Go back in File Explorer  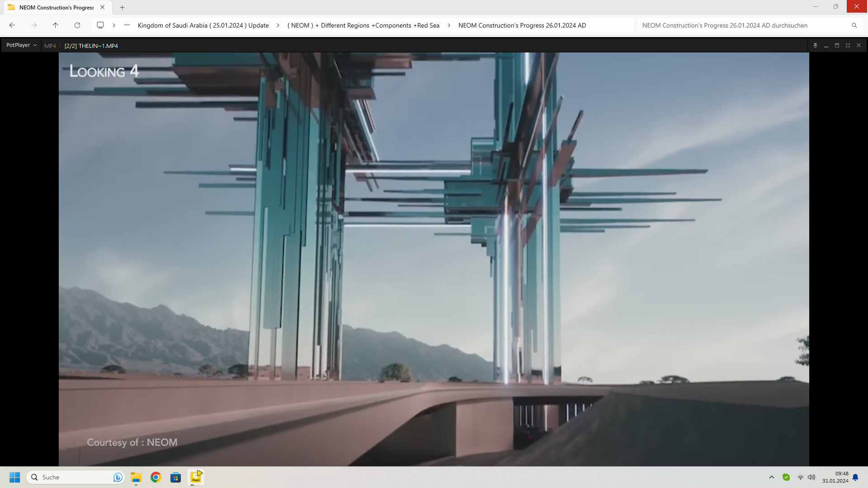click(12, 25)
